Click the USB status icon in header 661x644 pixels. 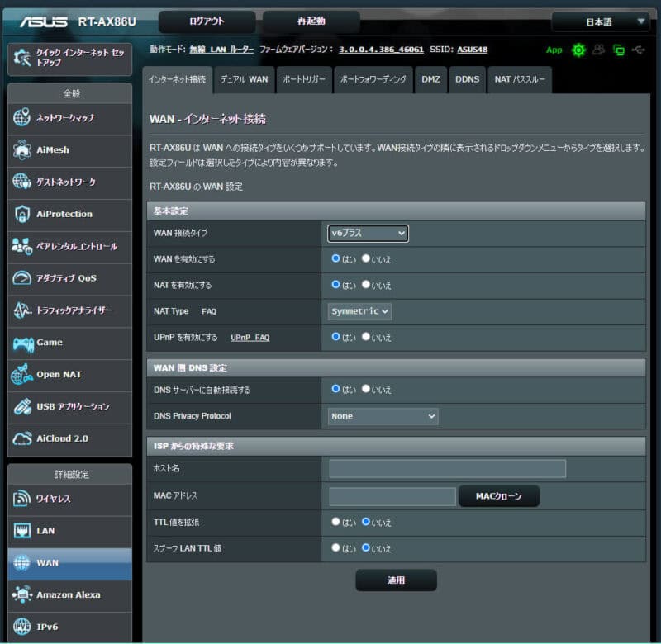click(640, 50)
